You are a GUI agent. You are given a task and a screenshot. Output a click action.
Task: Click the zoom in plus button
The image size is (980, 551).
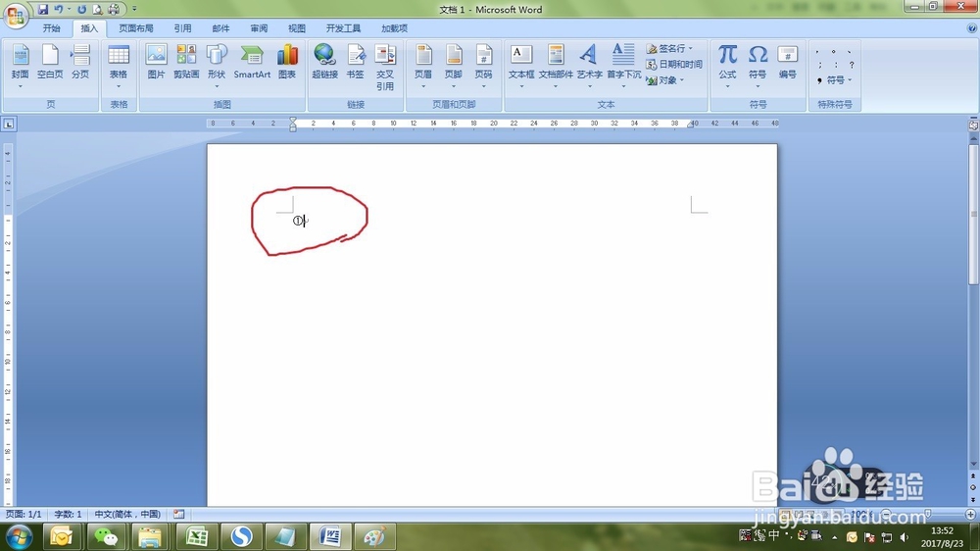(970, 514)
